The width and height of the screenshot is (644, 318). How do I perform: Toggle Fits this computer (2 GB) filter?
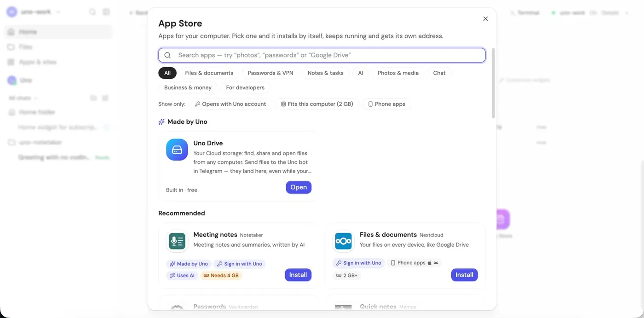pos(317,104)
